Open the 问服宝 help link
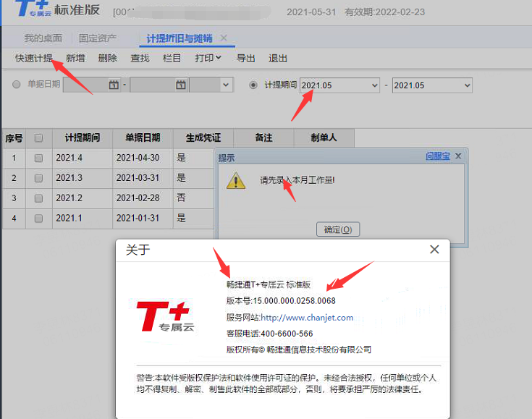The height and width of the screenshot is (419, 532). pyautogui.click(x=438, y=156)
